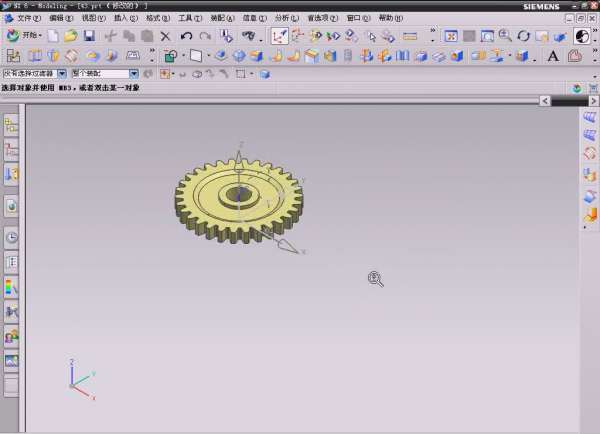600x434 pixels.
Task: Open the 文件 (File) menu
Action: pyautogui.click(x=29, y=18)
